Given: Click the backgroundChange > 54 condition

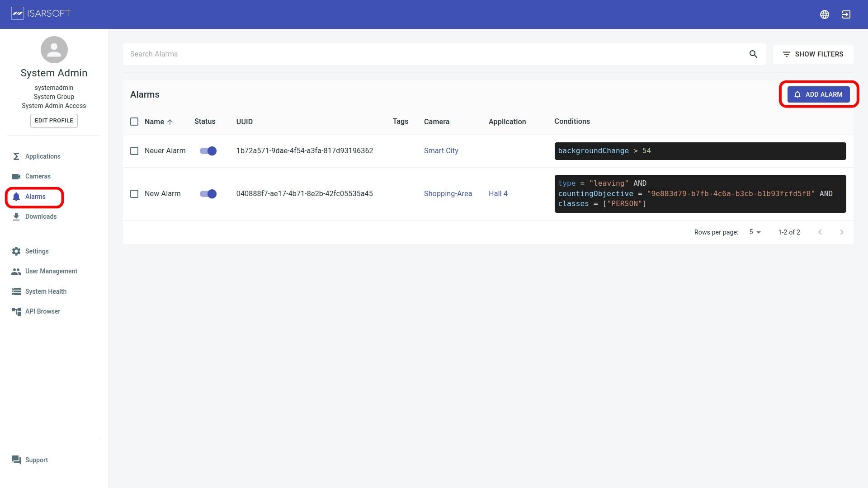Looking at the screenshot, I should (700, 151).
